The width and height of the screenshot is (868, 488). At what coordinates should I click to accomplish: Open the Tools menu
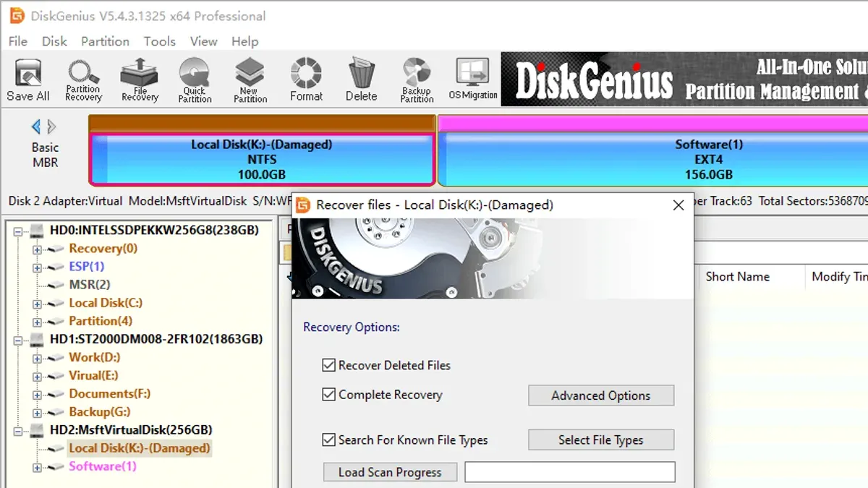159,41
